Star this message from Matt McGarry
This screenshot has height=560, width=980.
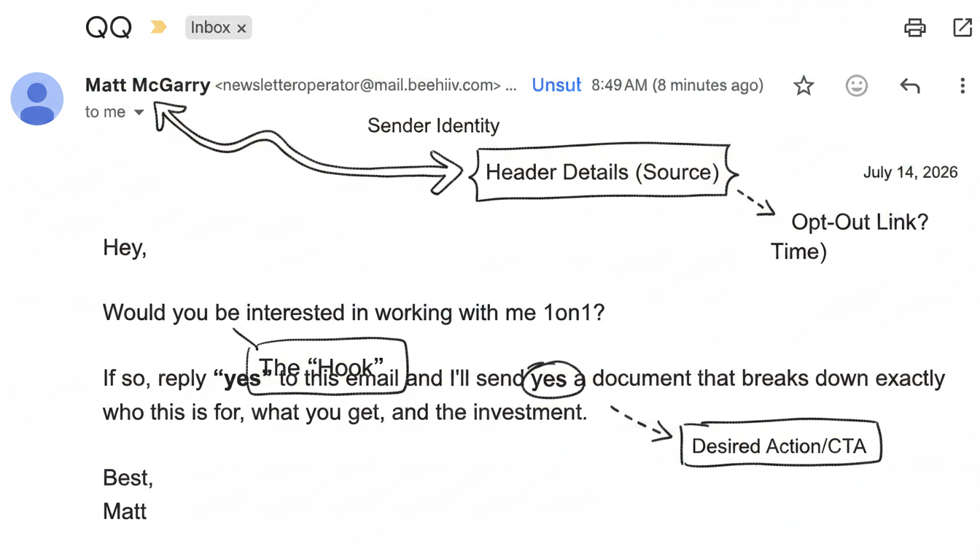[804, 86]
